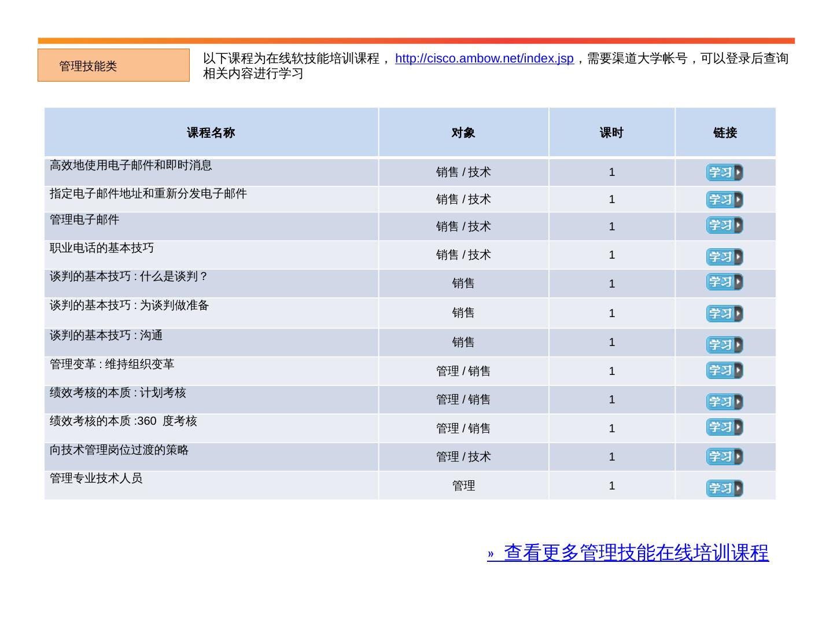This screenshot has width=833, height=644.
Task: Click 学习 icon for 绩效考核的本质:计划考核
Action: pyautogui.click(x=724, y=402)
